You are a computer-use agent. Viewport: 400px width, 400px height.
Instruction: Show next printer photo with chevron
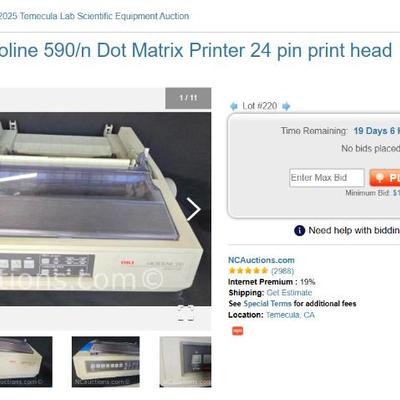193,209
